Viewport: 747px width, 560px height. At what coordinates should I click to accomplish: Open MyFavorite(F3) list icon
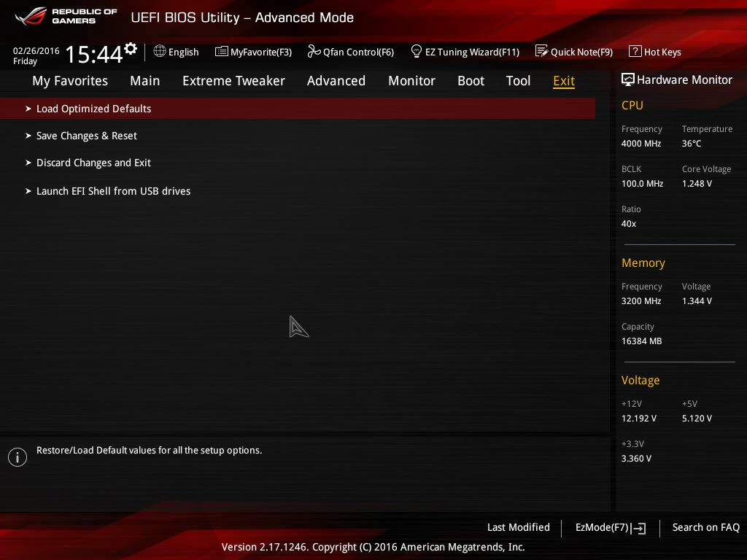221,51
